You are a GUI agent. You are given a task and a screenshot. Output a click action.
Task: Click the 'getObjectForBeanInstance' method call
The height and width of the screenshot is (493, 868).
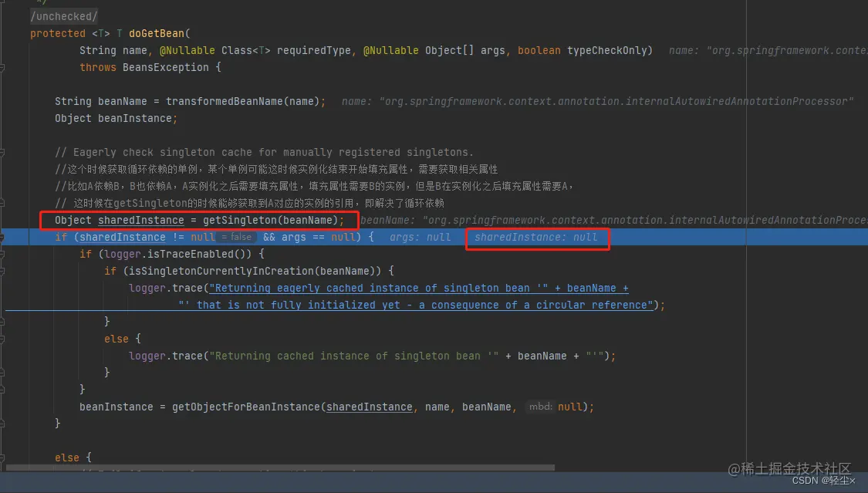246,407
